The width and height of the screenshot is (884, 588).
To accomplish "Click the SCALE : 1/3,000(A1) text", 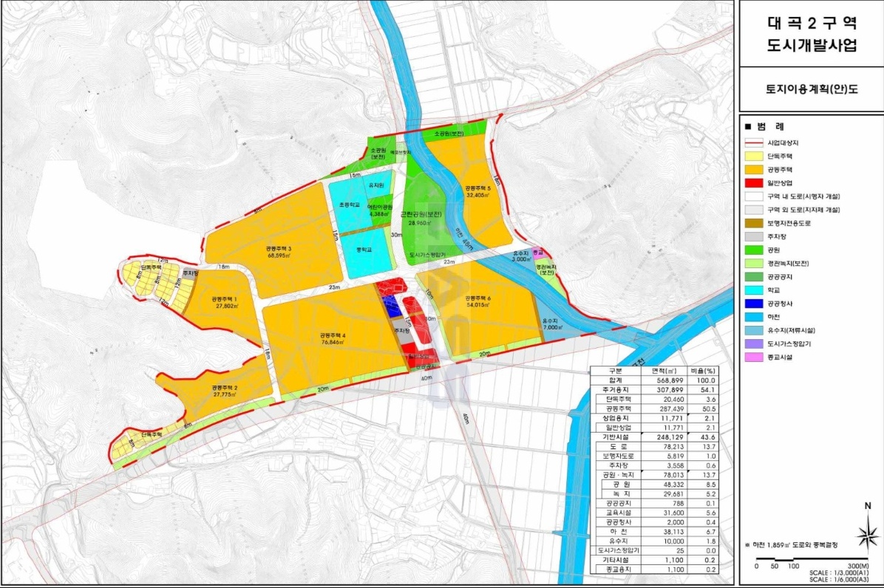I will coord(839,572).
